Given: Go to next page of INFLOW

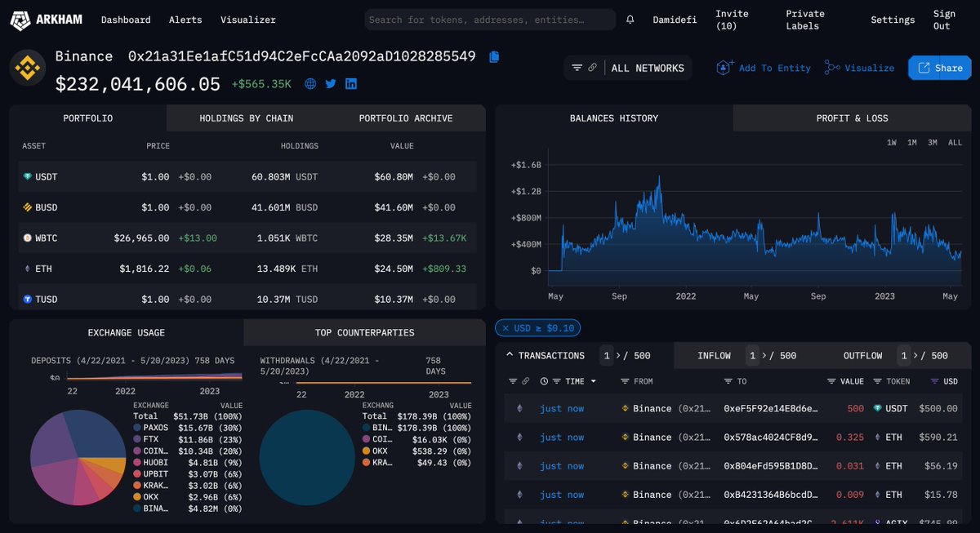Looking at the screenshot, I should pos(763,356).
